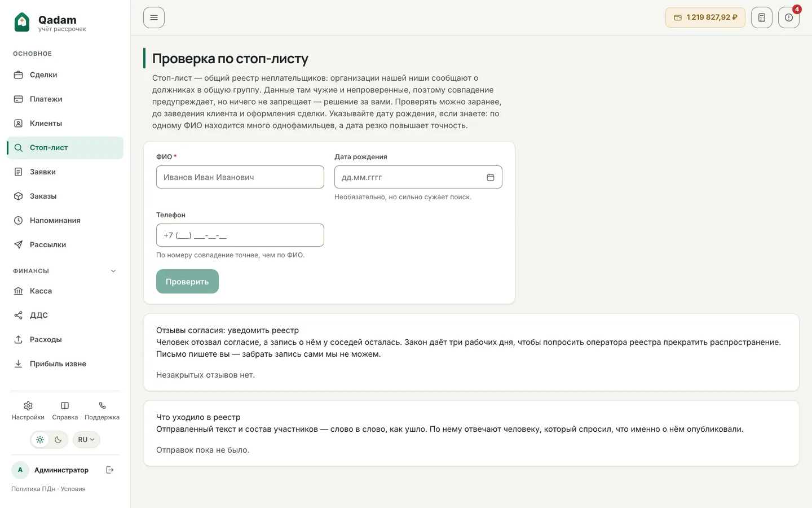Viewport: 812px width, 508px height.
Task: Collapse the Финансы section chevron
Action: (113, 271)
